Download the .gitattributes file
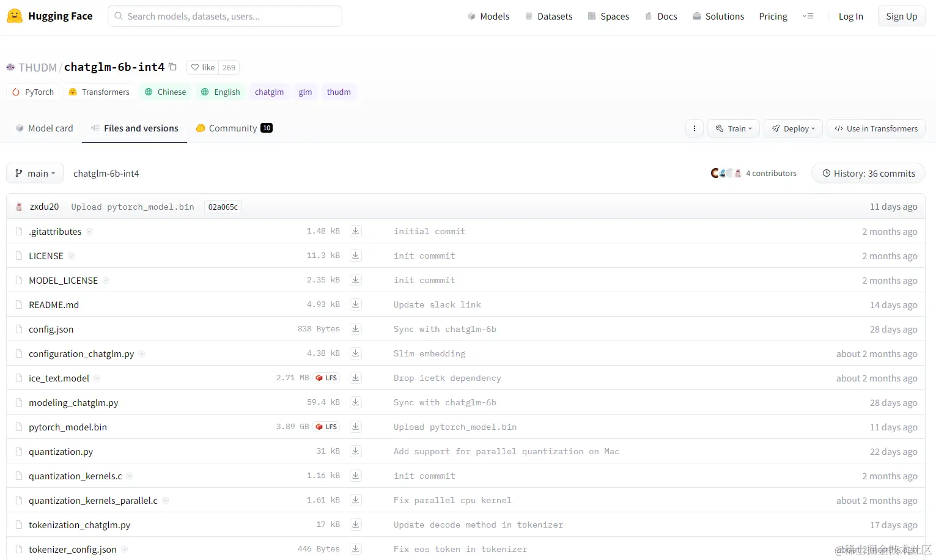 [355, 231]
